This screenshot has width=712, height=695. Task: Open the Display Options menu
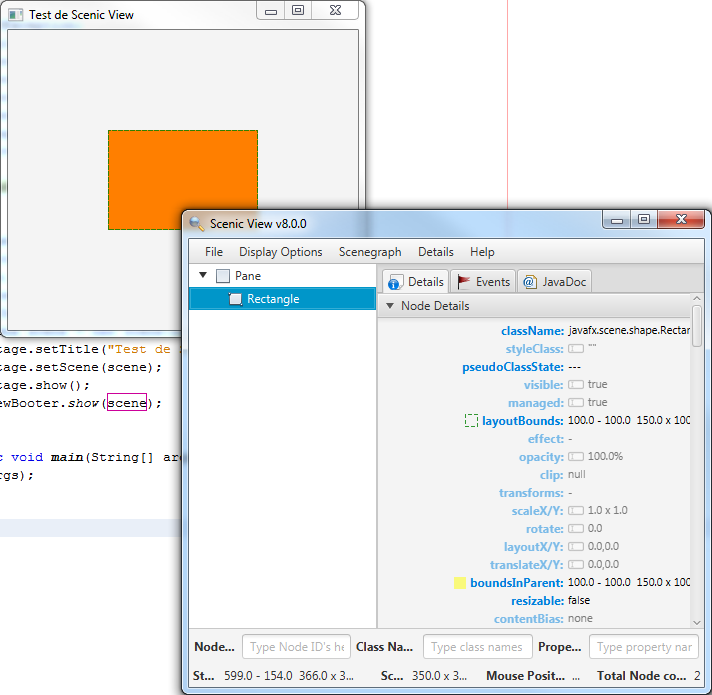[x=280, y=252]
